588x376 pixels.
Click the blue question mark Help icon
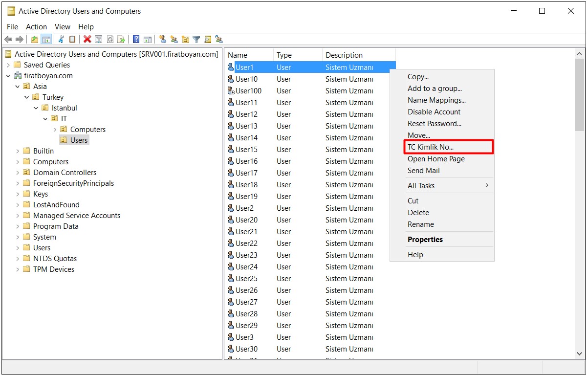coord(136,40)
